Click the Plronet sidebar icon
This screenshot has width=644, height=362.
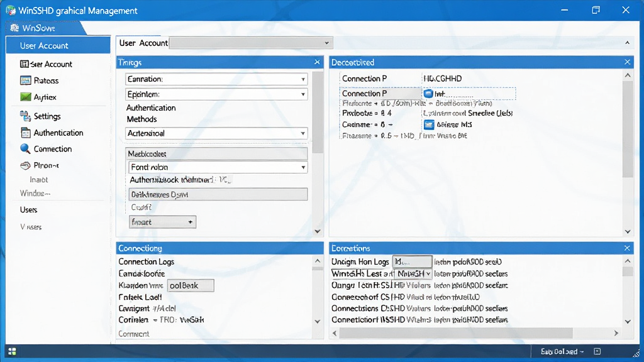[25, 165]
